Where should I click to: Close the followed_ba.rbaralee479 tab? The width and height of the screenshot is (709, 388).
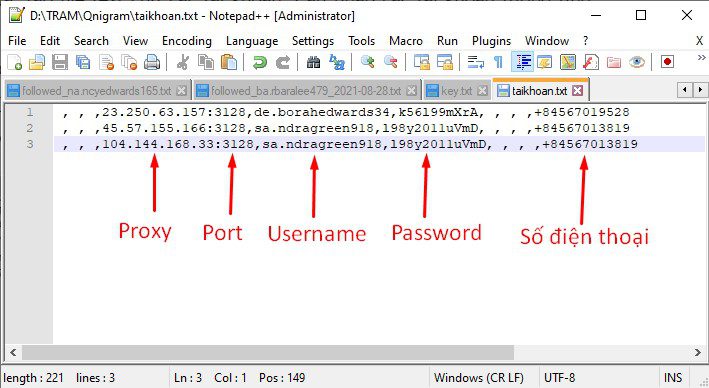point(411,91)
